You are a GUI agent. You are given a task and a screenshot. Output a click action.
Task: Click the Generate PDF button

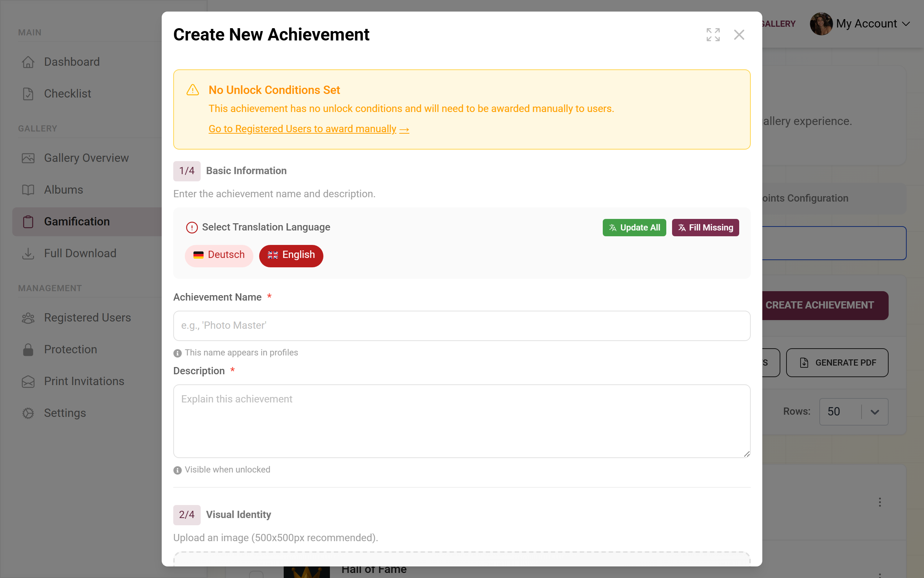837,362
